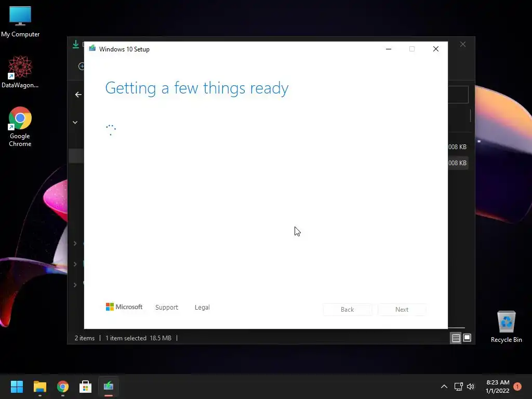This screenshot has width=532, height=399.
Task: Click the Next button in Setup
Action: pyautogui.click(x=402, y=310)
